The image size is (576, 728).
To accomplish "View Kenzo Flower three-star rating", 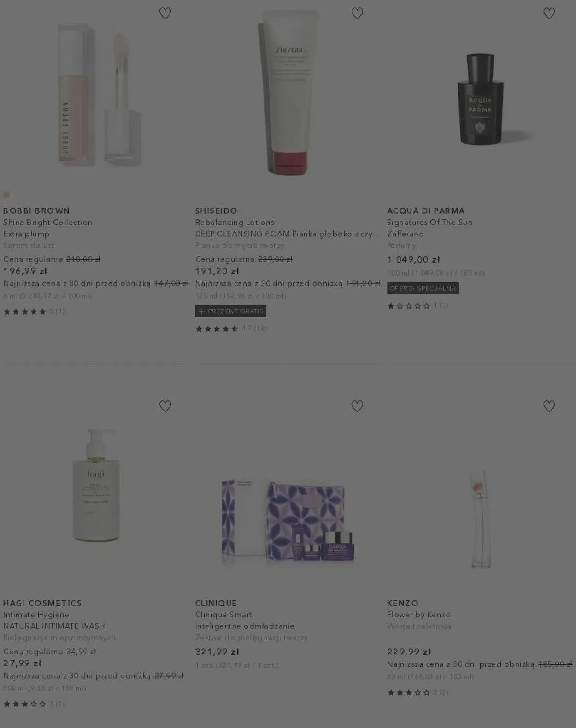I will click(418, 693).
